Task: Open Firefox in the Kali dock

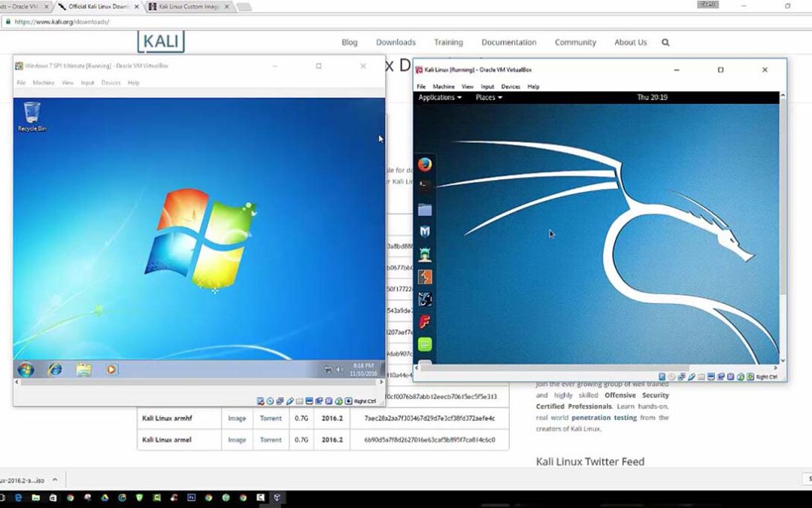Action: pos(425,164)
